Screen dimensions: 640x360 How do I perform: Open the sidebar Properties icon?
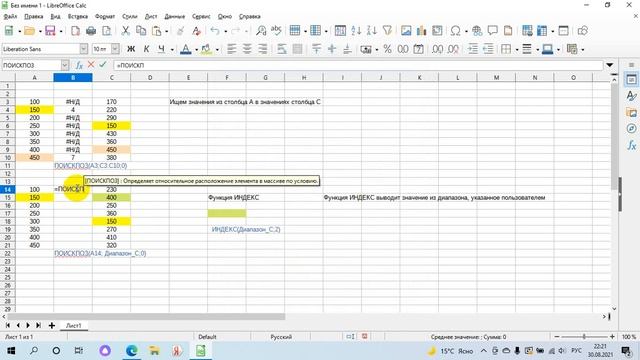[x=631, y=80]
